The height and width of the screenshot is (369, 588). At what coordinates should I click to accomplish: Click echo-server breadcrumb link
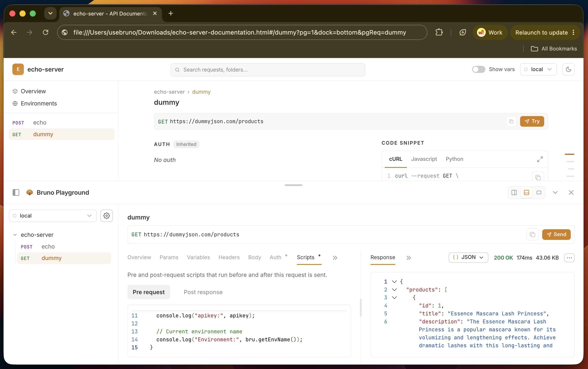169,92
